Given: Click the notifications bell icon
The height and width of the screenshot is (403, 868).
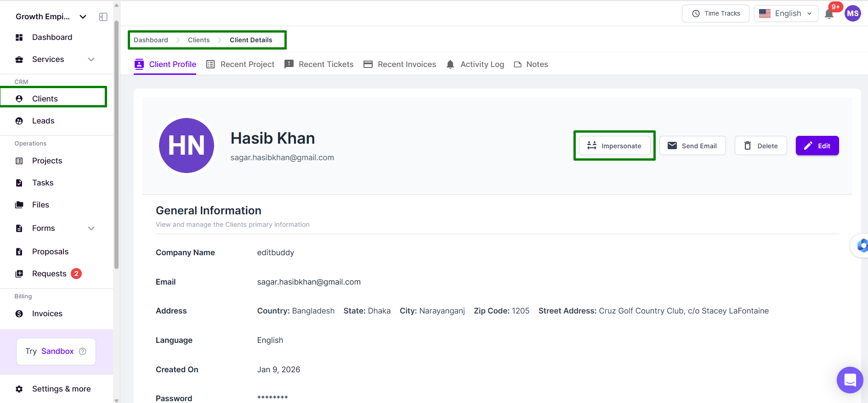Looking at the screenshot, I should coord(829,14).
